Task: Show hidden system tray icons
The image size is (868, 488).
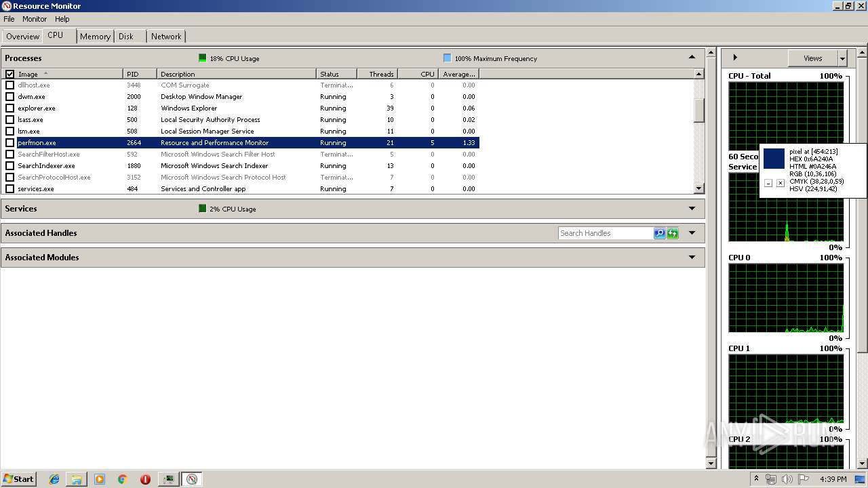Action: coord(756,479)
